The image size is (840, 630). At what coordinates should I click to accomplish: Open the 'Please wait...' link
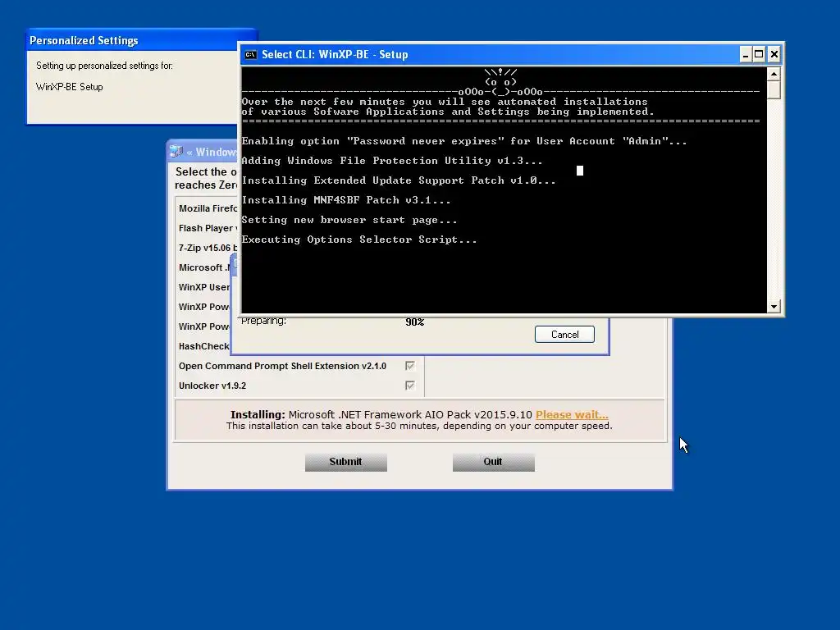[572, 414]
